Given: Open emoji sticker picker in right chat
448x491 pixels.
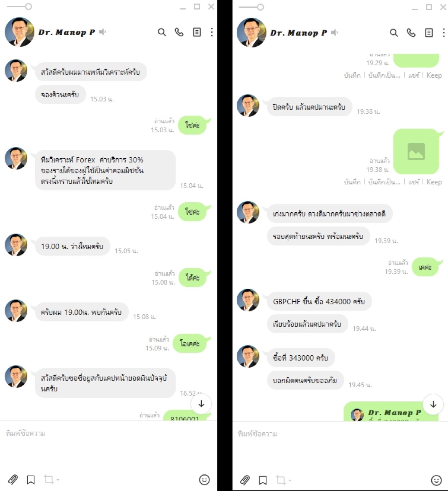Looking at the screenshot, I should (436, 480).
